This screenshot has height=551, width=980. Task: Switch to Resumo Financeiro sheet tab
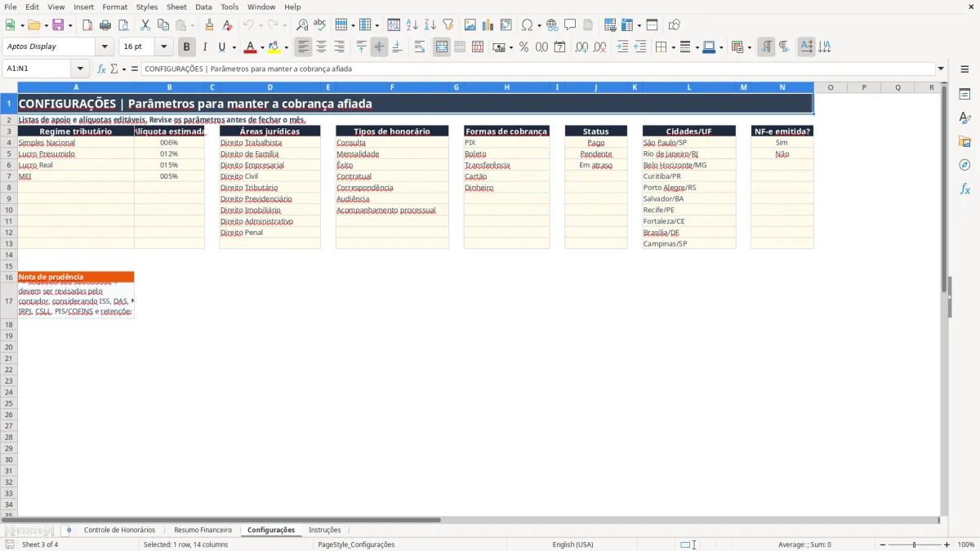[203, 530]
